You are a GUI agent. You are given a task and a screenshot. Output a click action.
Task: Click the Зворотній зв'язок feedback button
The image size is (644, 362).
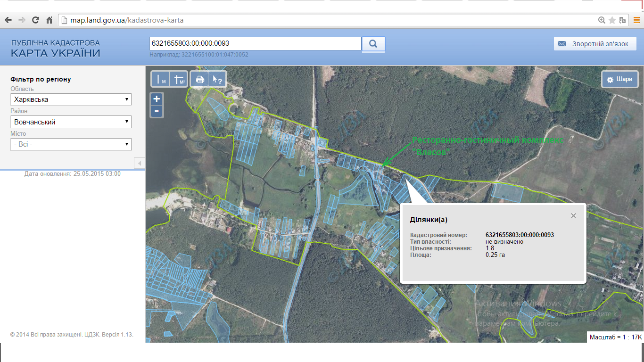point(595,44)
